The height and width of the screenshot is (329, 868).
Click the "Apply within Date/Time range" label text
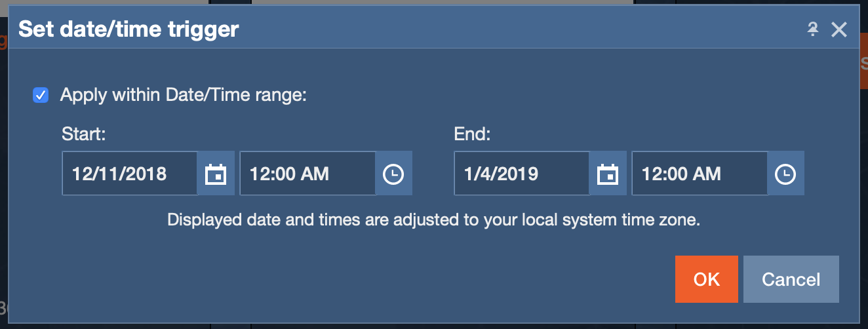[x=184, y=96]
